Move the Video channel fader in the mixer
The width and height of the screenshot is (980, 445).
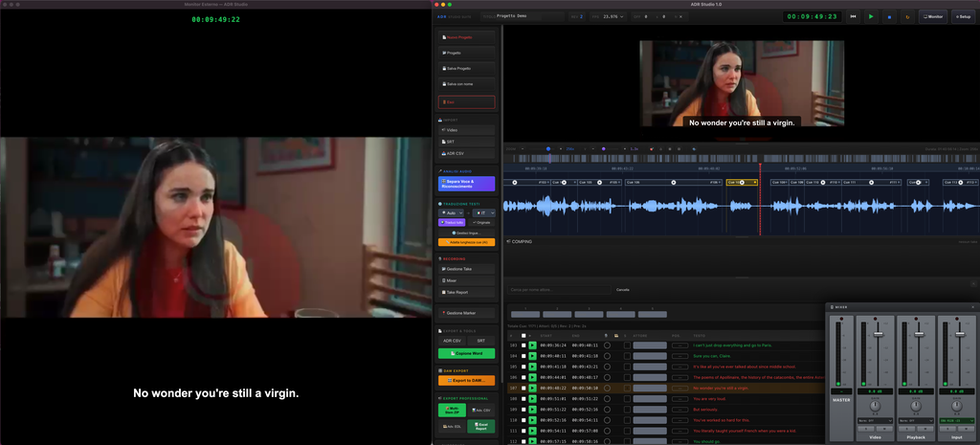coord(879,334)
